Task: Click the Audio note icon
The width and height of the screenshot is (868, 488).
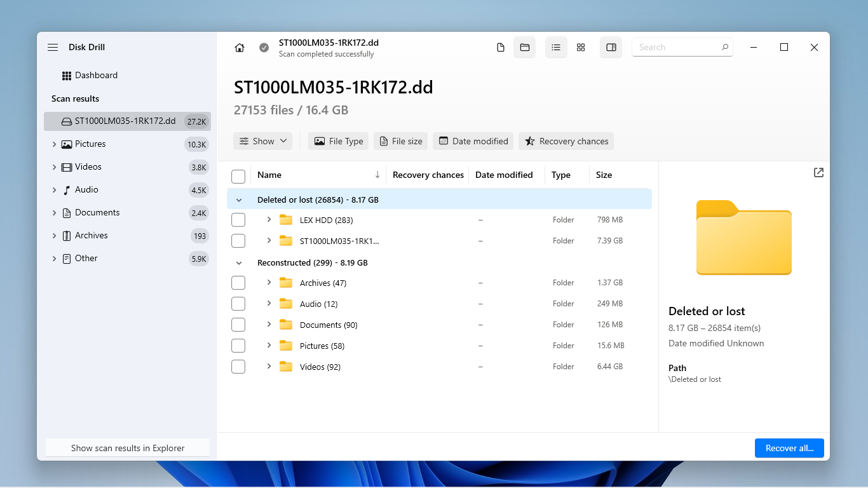Action: (x=67, y=190)
